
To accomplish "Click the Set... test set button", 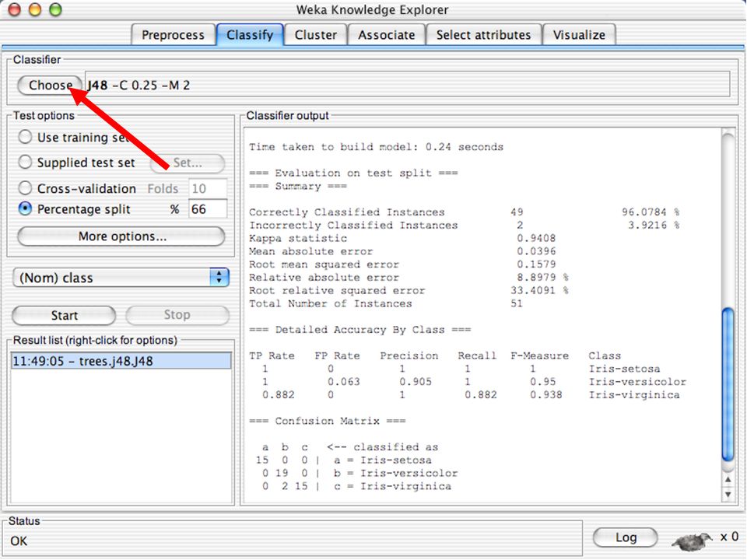I will [188, 163].
